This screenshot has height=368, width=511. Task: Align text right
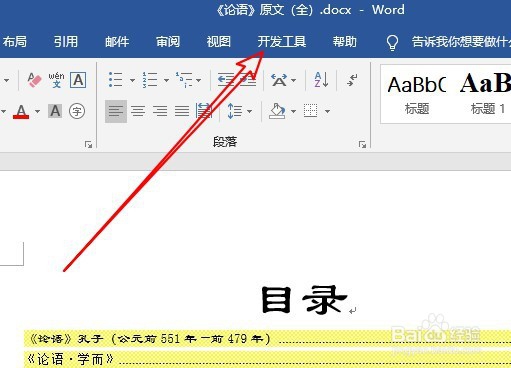click(x=160, y=111)
